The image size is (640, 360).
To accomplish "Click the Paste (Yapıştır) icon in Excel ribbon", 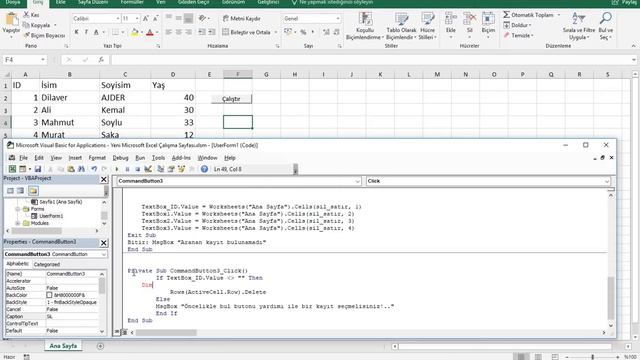I will pyautogui.click(x=11, y=19).
